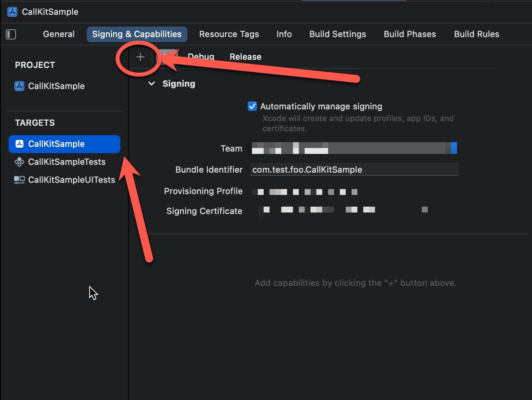
Task: Filter capabilities by Release configuration
Action: [245, 57]
